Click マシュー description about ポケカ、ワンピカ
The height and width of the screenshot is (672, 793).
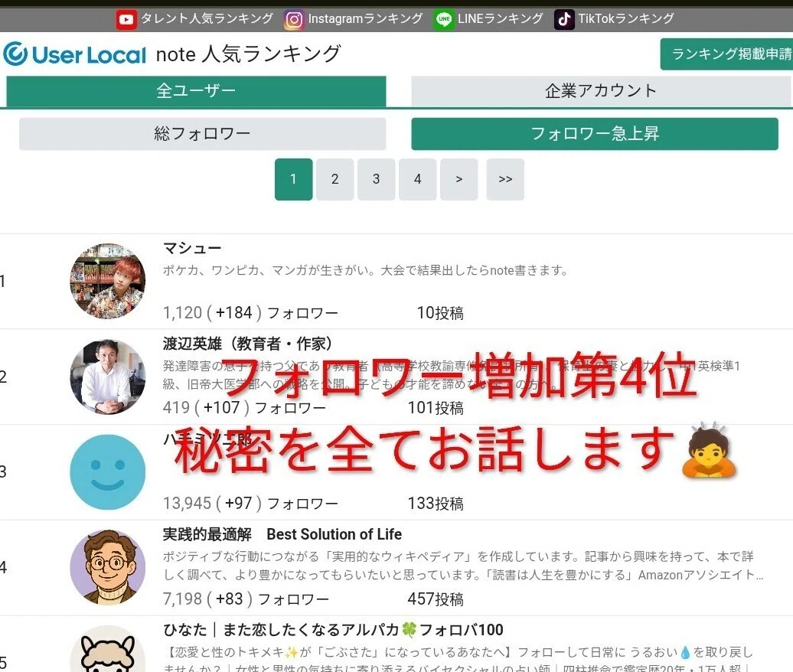pyautogui.click(x=365, y=270)
